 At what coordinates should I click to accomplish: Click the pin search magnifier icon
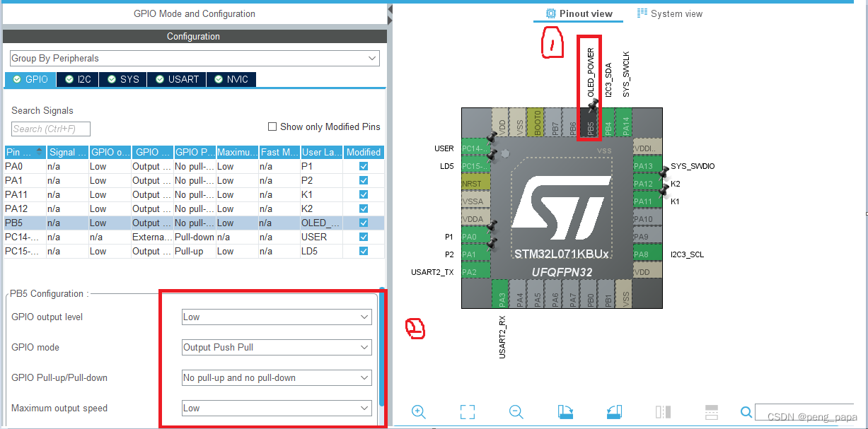(746, 412)
